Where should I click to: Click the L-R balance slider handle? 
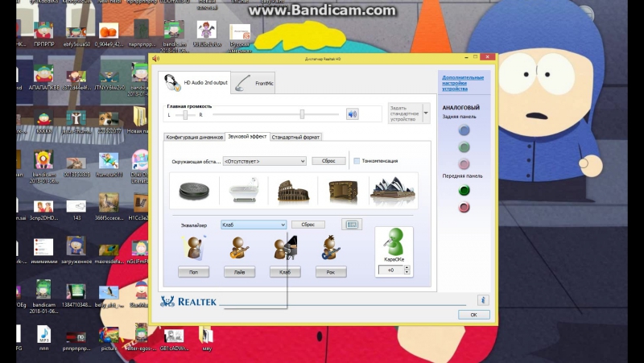185,115
